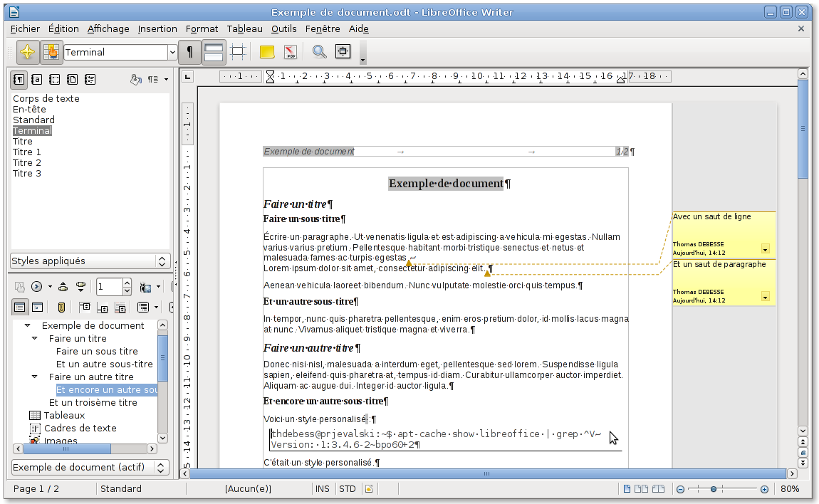Screen dimensions: 819x504
Task: Select the Character Styles icon
Action: (x=36, y=80)
